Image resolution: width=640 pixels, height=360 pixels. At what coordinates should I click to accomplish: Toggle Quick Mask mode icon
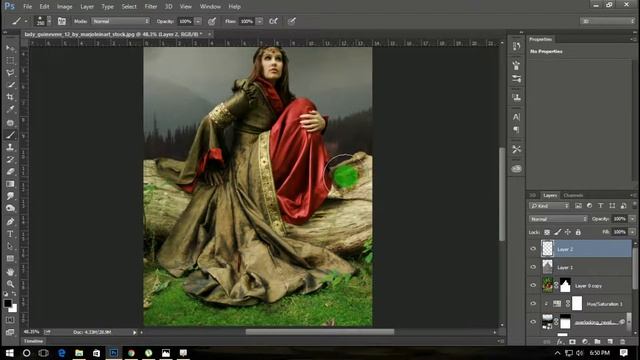10,320
